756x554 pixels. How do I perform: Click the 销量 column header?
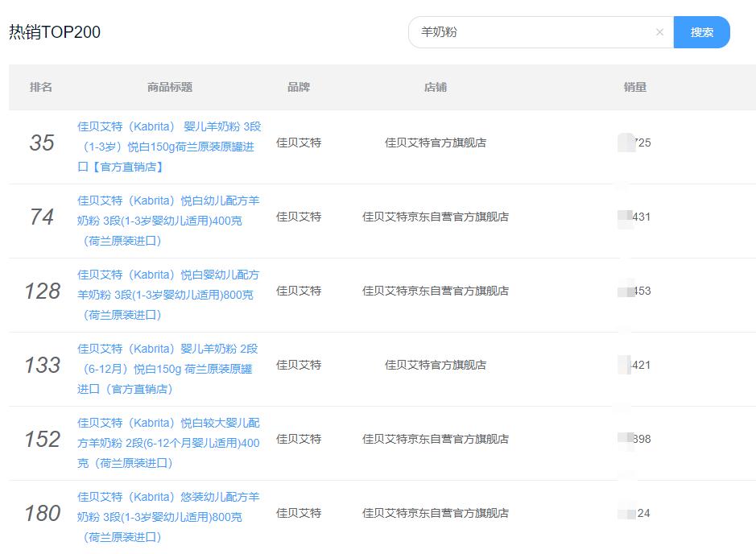point(635,87)
